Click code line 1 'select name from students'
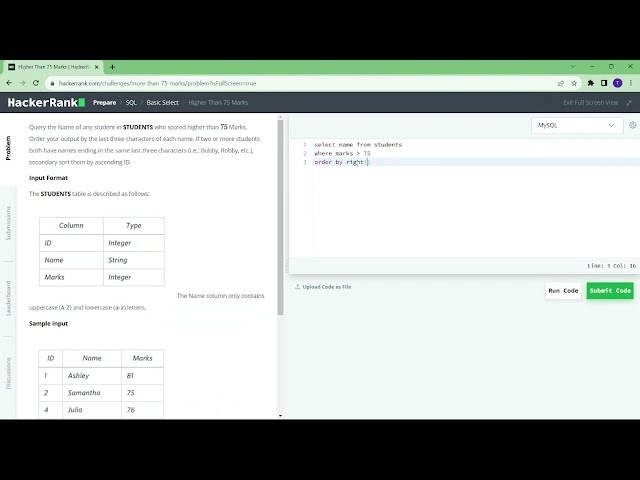 click(358, 144)
